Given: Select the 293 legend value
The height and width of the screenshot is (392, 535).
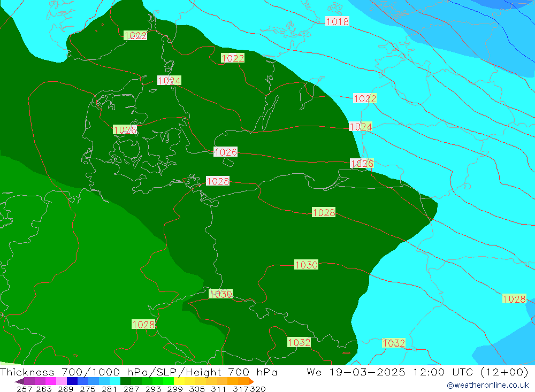Looking at the screenshot, I should (153, 389).
